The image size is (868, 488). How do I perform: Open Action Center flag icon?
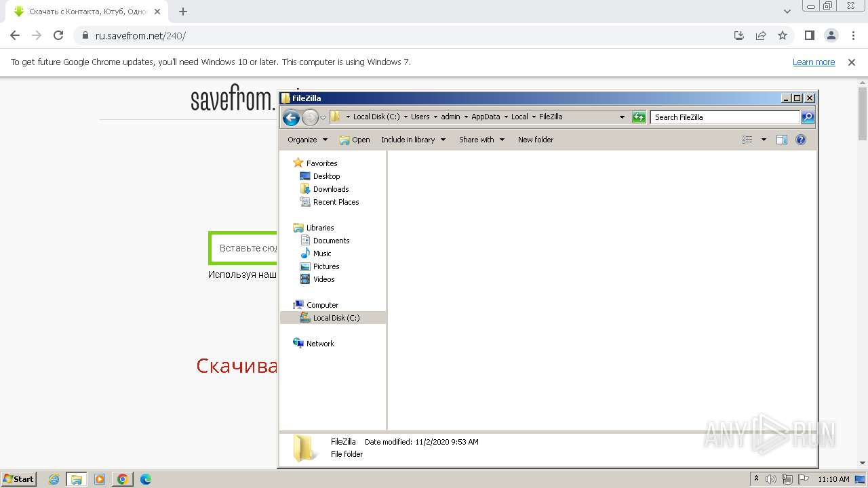(804, 479)
